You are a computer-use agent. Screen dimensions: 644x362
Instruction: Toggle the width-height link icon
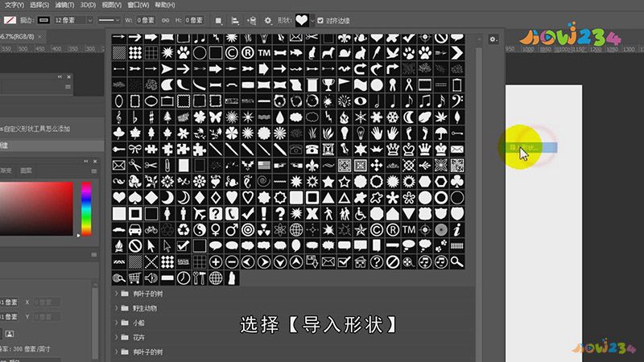tap(165, 20)
